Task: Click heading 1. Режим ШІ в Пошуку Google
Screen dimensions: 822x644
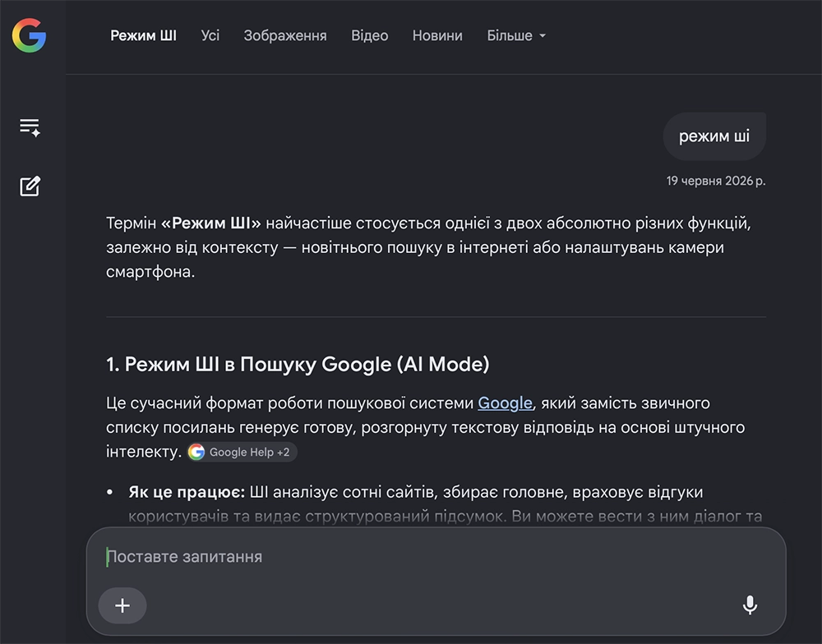Action: click(298, 364)
